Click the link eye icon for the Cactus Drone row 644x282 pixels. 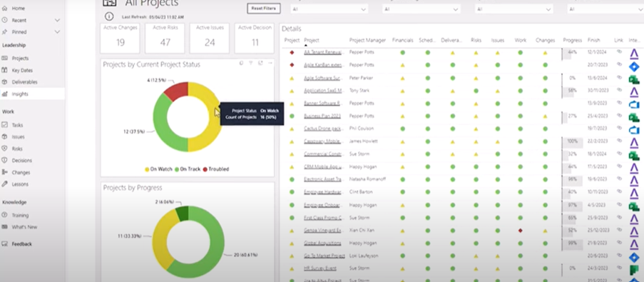(x=619, y=129)
